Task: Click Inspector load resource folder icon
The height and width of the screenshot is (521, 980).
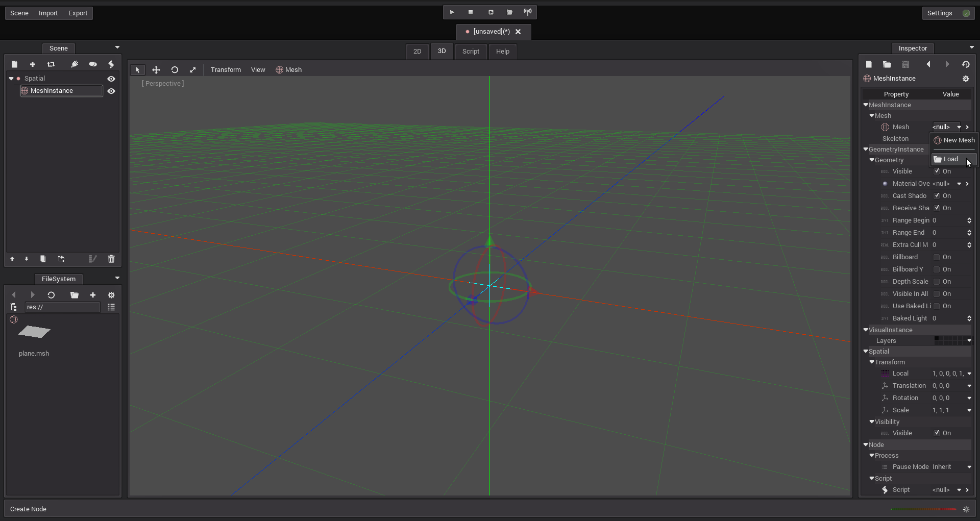Action: (887, 64)
